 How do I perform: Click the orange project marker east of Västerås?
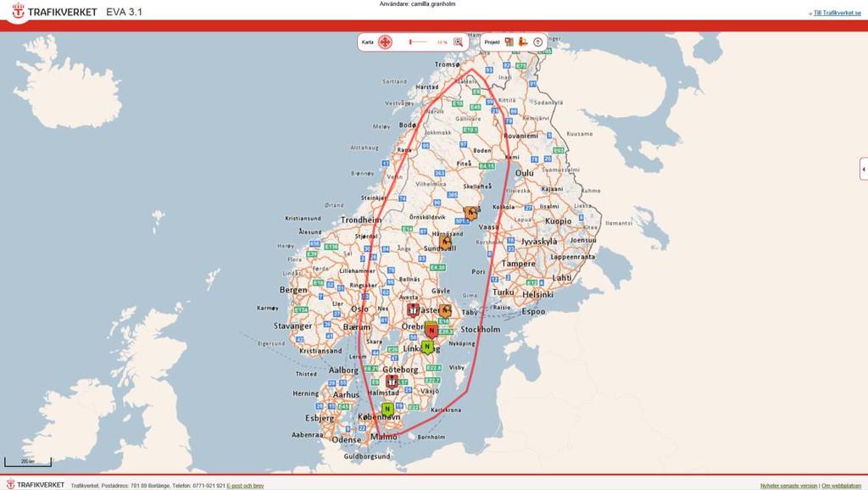[x=446, y=310]
